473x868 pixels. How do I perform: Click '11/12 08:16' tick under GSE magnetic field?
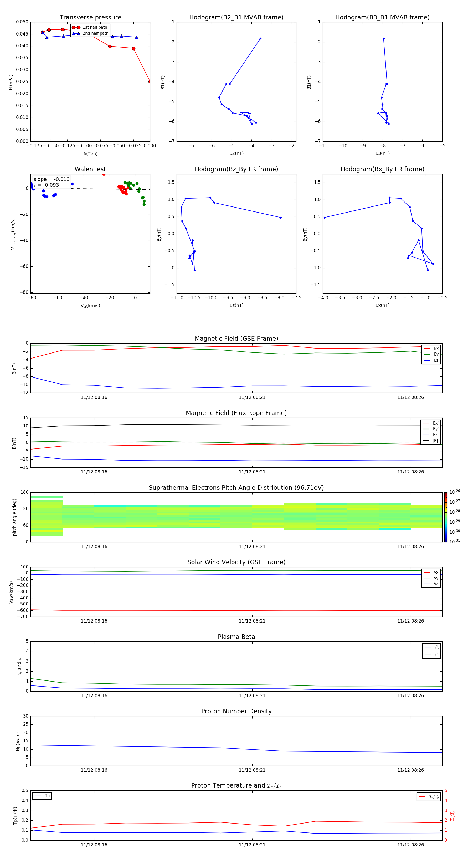click(94, 398)
